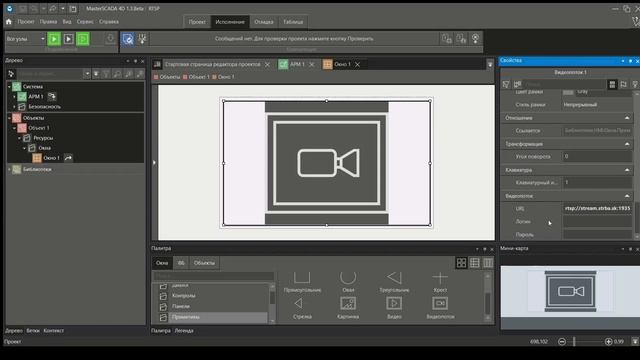Click the Угол поворота value field
Viewport: 640px width, 360px height.
[x=597, y=156]
